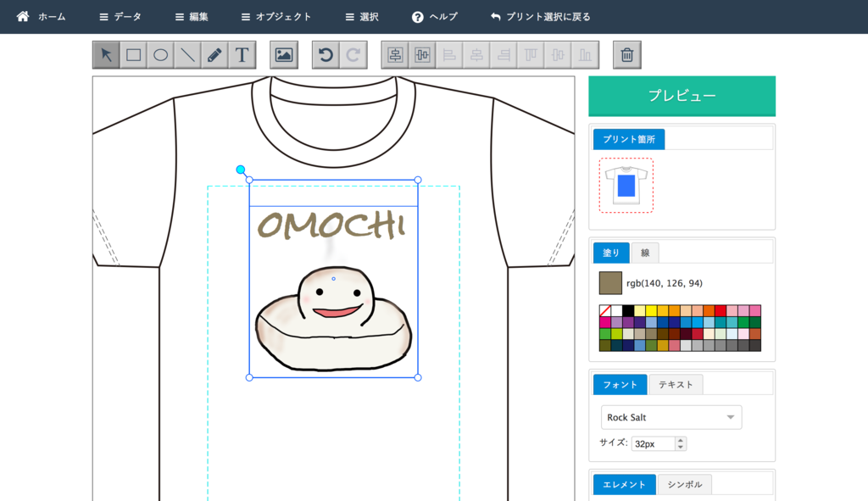Delete selection with trash icon
The image size is (868, 501).
click(x=627, y=55)
